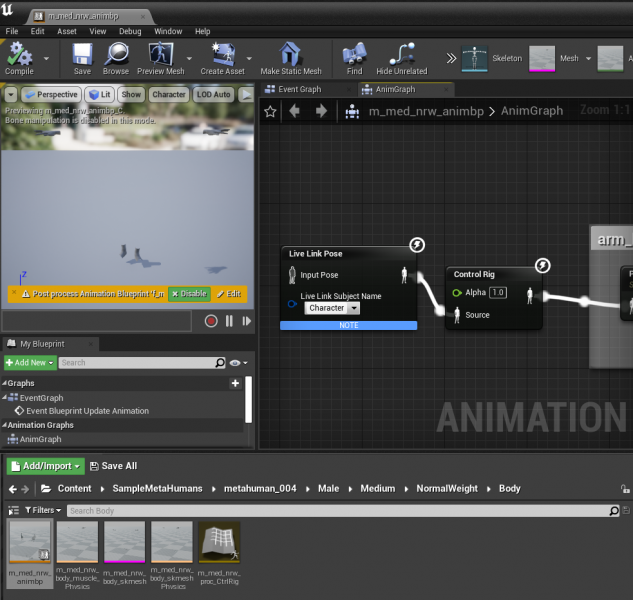The height and width of the screenshot is (600, 633).
Task: Favorite this graph with star icon
Action: [270, 111]
